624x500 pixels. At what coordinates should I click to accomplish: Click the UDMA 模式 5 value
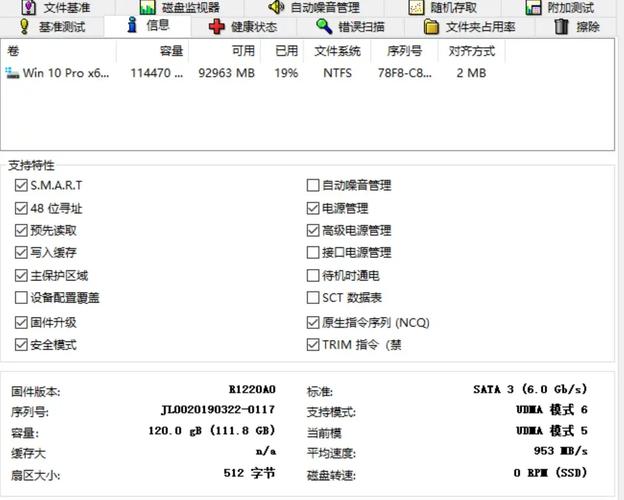[552, 431]
